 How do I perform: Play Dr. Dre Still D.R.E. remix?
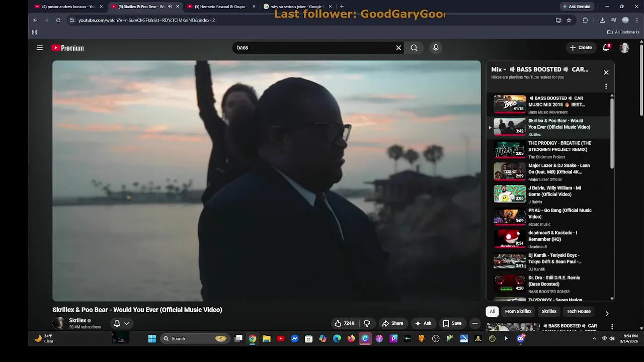point(548,284)
